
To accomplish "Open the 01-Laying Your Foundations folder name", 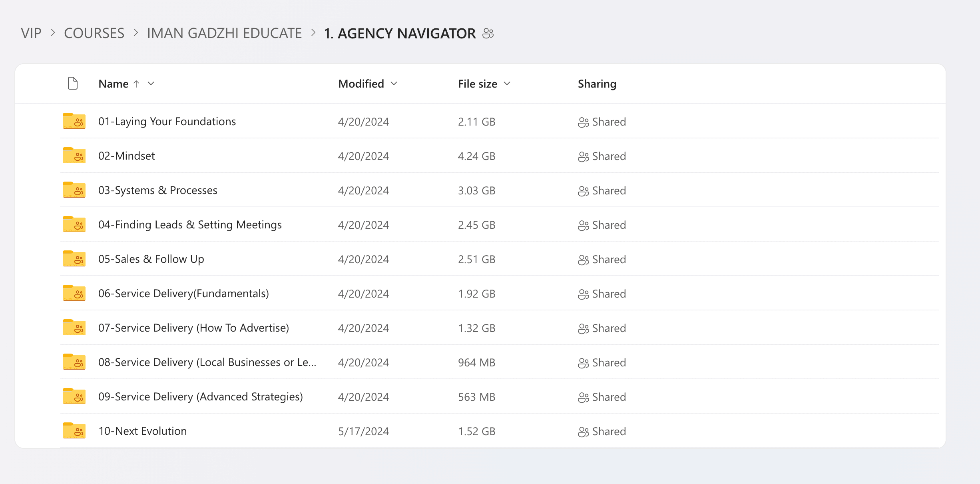I will coord(167,121).
